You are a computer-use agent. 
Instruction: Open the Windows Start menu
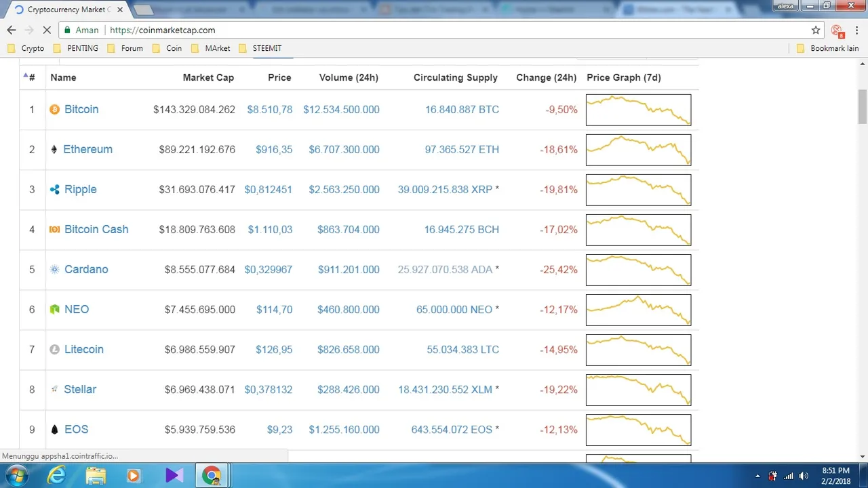(16, 475)
